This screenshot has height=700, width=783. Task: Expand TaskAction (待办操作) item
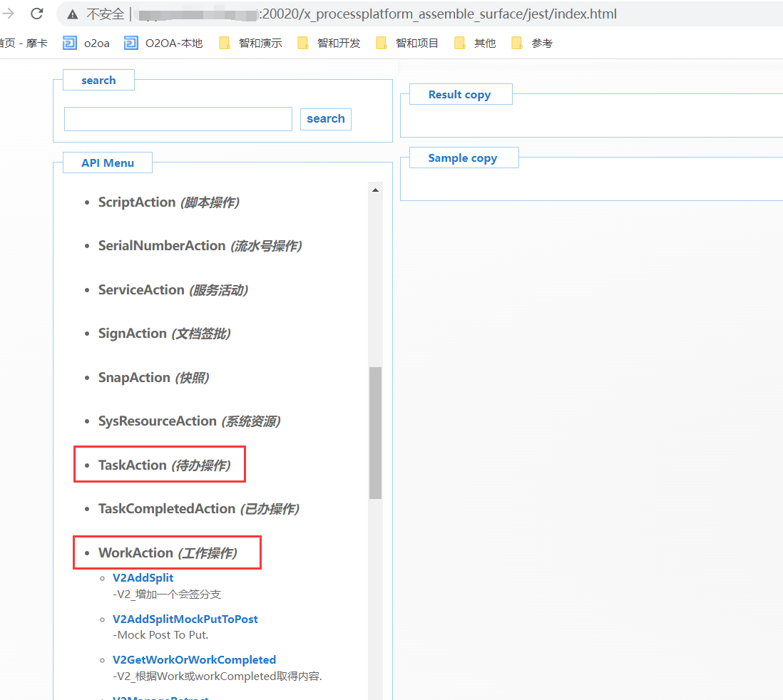tap(164, 465)
